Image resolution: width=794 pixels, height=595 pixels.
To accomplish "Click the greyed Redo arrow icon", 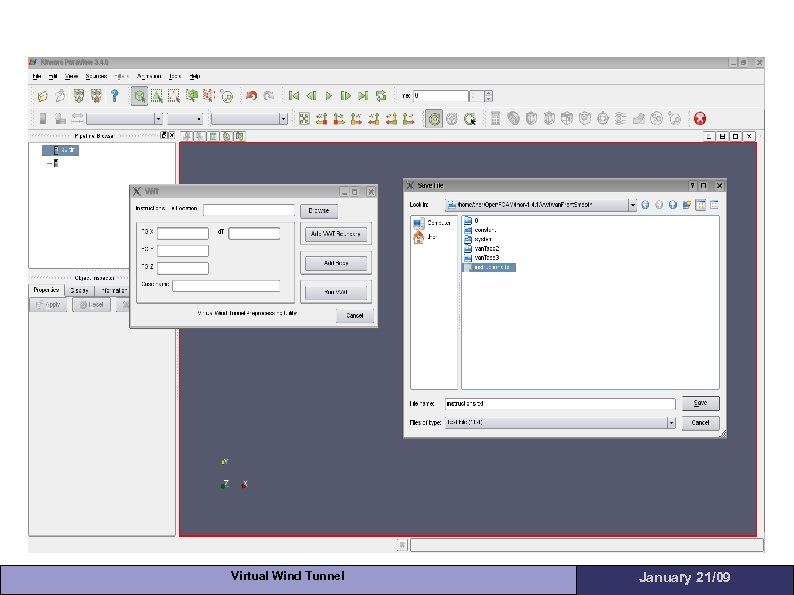I will pos(269,96).
